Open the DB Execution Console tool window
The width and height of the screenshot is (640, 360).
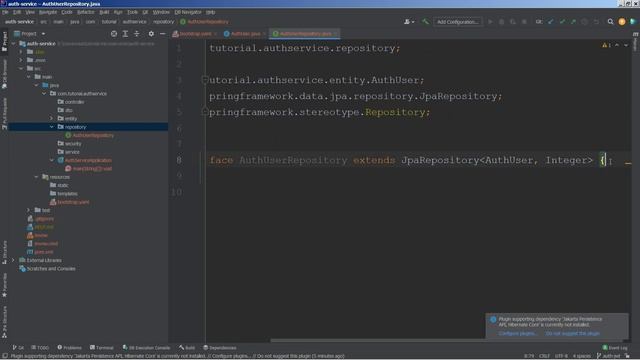[146, 348]
